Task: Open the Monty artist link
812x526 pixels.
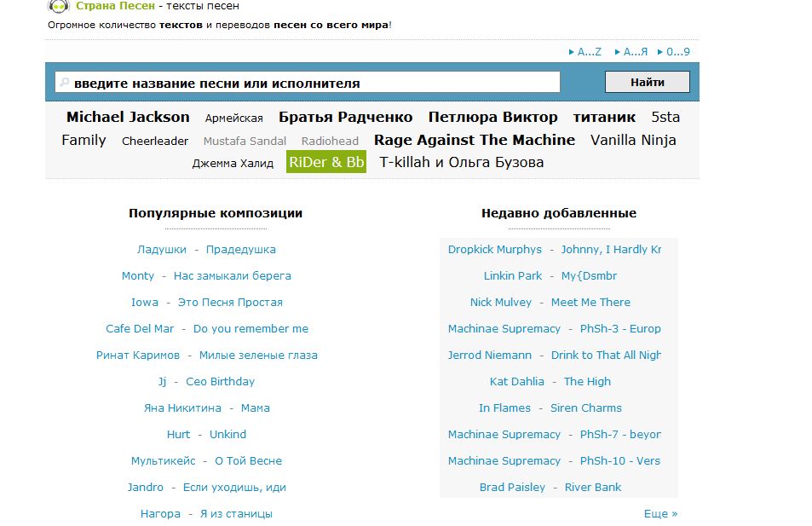Action: tap(138, 275)
